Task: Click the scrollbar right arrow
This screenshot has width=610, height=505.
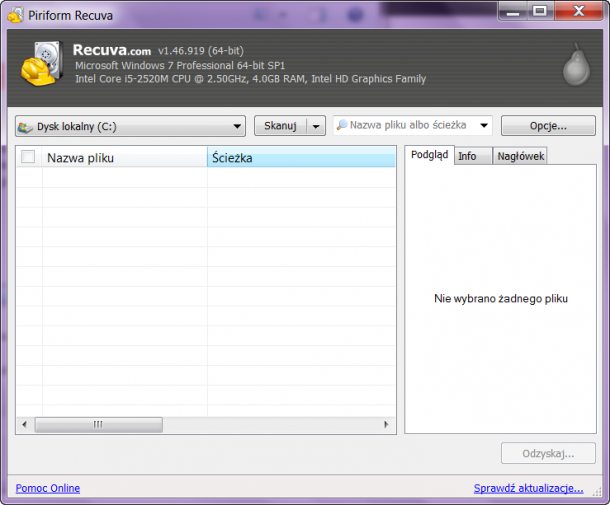Action: coord(386,424)
